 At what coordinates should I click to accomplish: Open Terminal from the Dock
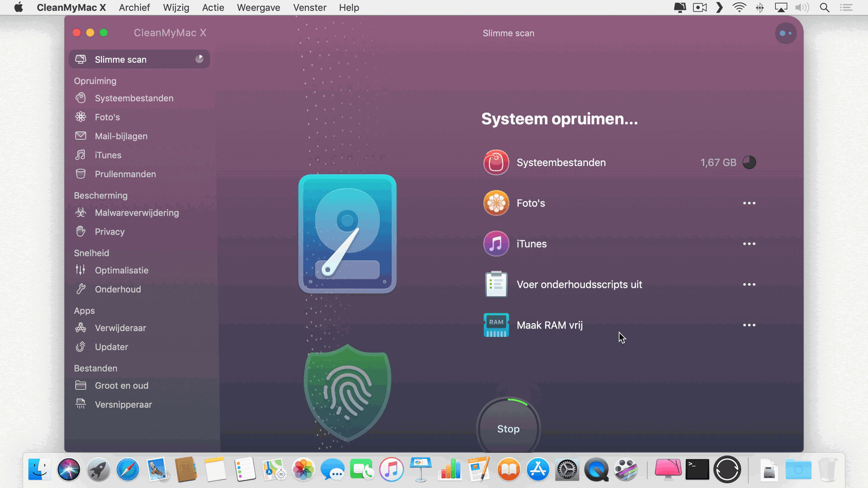697,470
